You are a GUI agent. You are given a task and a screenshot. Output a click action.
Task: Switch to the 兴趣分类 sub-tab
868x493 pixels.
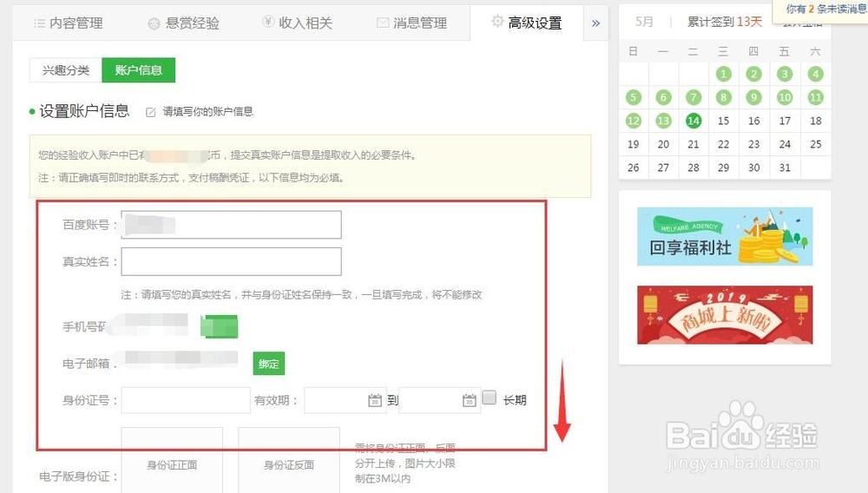point(66,70)
